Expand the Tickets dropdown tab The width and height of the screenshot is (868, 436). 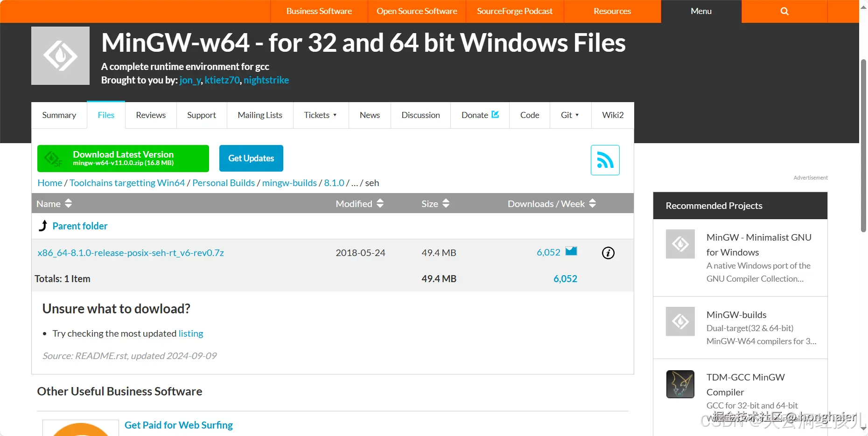[321, 115]
